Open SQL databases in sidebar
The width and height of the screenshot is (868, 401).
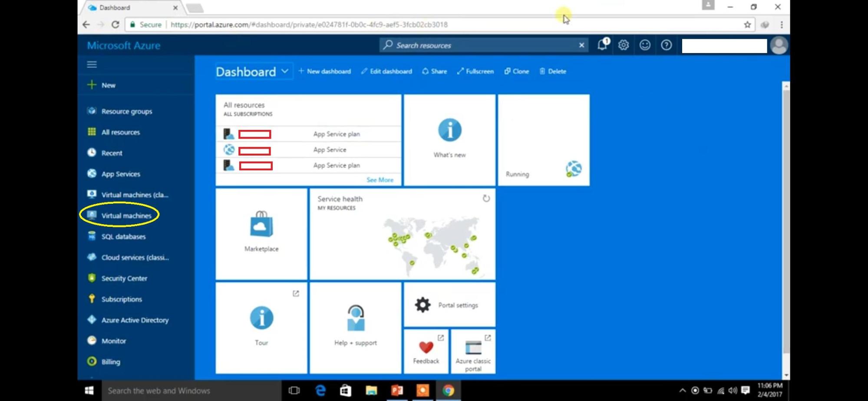(x=123, y=236)
